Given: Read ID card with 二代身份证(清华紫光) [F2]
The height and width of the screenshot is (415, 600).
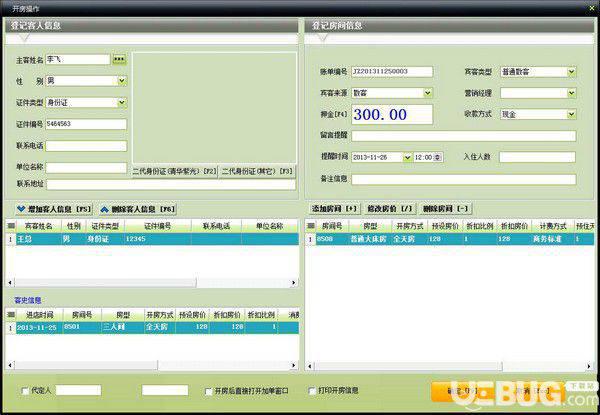Looking at the screenshot, I should coord(175,171).
